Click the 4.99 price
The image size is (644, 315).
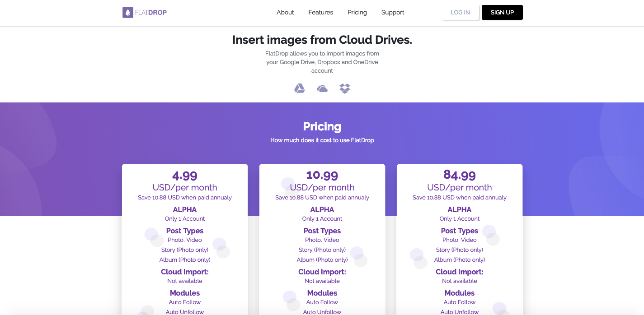185,175
